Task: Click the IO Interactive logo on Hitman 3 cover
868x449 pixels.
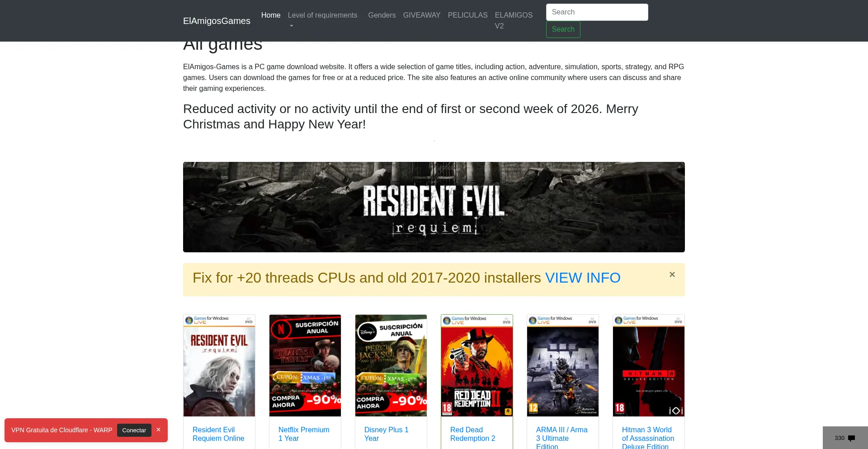Action: 676,410
